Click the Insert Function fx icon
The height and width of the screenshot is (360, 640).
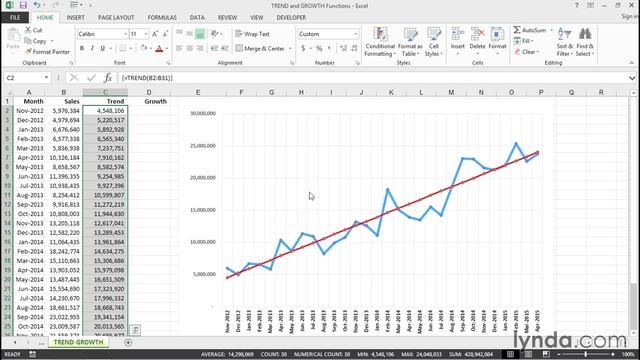(108, 78)
